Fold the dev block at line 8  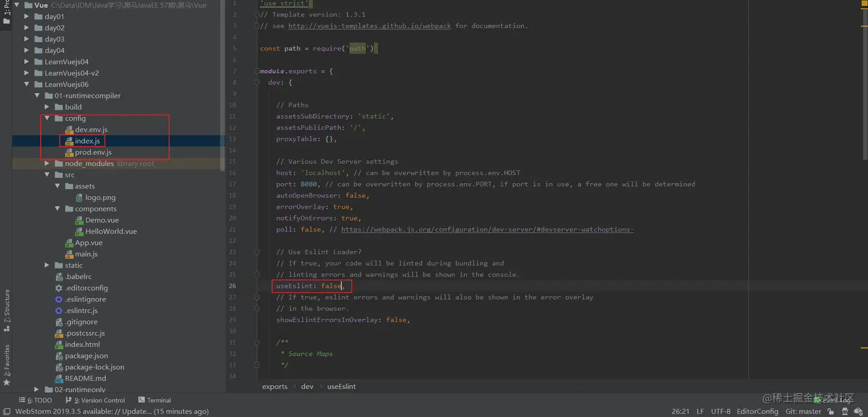point(257,83)
